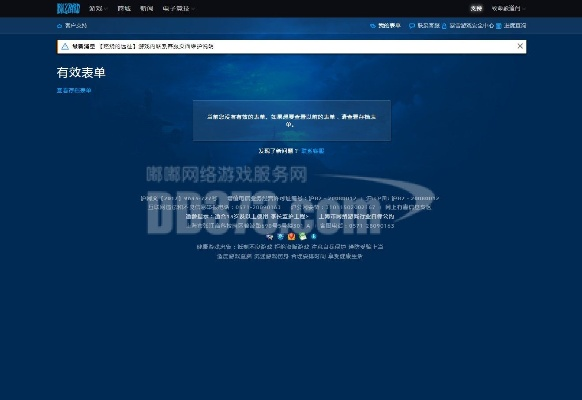Click the no-active-tickets message box
Screen dimensions: 582x400
pos(292,121)
